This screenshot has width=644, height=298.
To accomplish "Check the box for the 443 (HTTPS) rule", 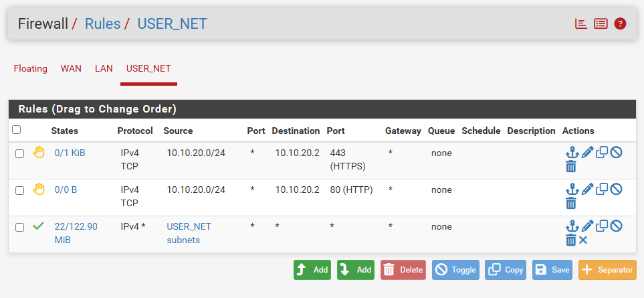I will point(19,154).
